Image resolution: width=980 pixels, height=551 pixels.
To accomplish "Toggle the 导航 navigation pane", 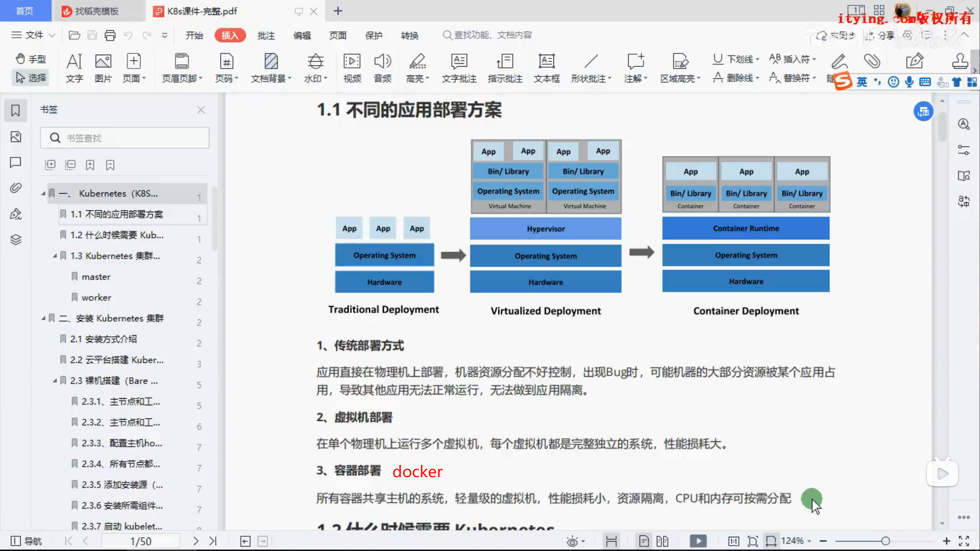I will point(26,541).
